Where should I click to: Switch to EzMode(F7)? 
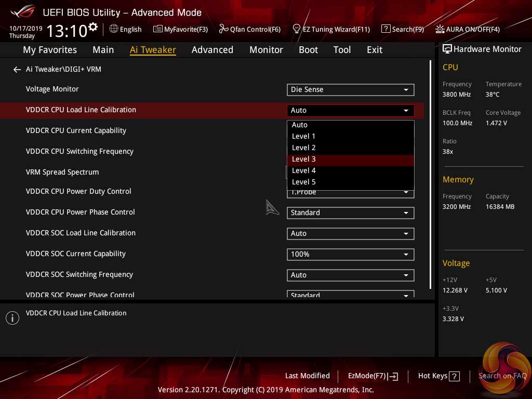[373, 376]
